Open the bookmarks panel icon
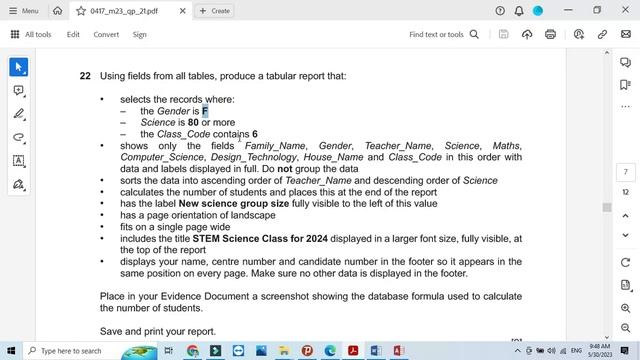This screenshot has width=640, height=360. tap(625, 84)
